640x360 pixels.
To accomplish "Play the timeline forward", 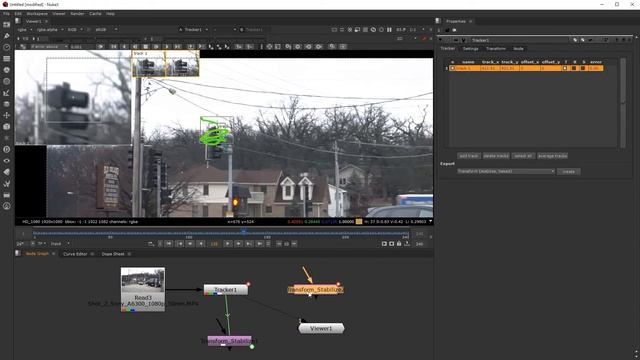I will coord(228,244).
